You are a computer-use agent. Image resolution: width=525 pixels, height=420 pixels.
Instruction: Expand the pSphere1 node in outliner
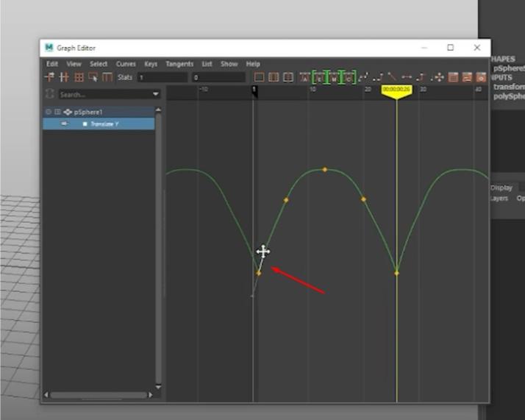57,112
